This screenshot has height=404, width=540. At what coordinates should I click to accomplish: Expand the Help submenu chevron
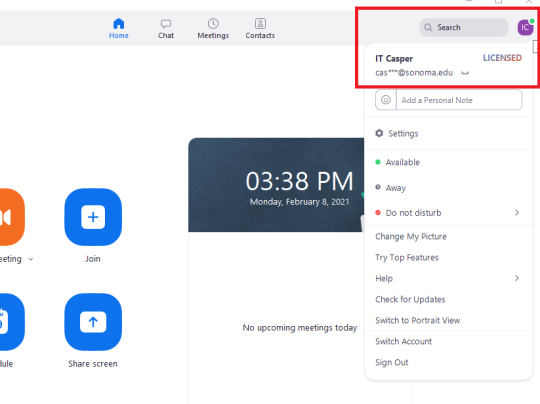[x=517, y=278]
